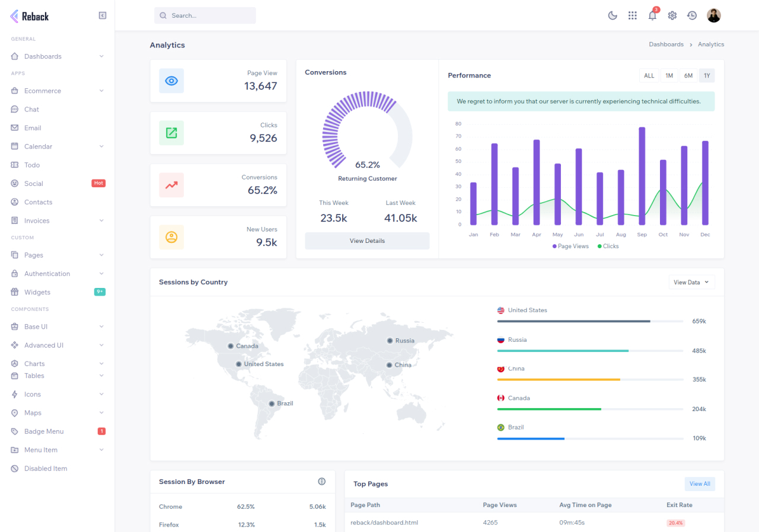The image size is (759, 532).
Task: Expand the Dashboards menu chevron
Action: tap(101, 56)
